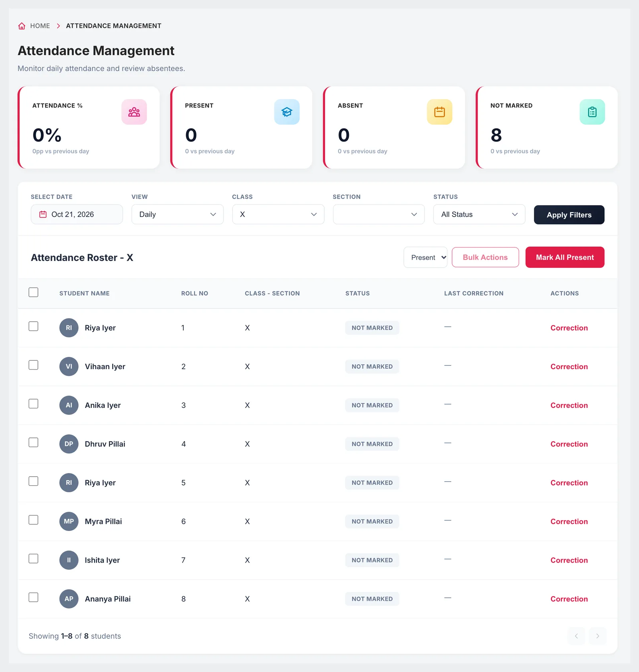Navigate to HOME in the breadcrumb
639x672 pixels.
(40, 26)
